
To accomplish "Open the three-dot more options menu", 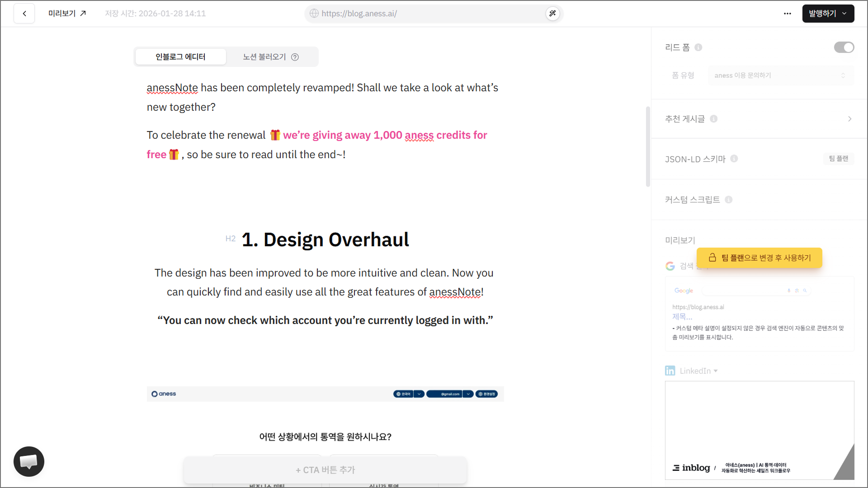I will (x=787, y=14).
